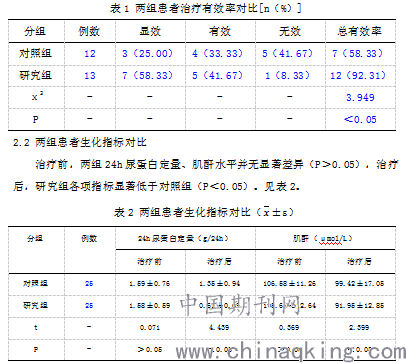Click the 24h尿蛋白定量 header in table 2
The width and height of the screenshot is (406, 363).
point(183,238)
